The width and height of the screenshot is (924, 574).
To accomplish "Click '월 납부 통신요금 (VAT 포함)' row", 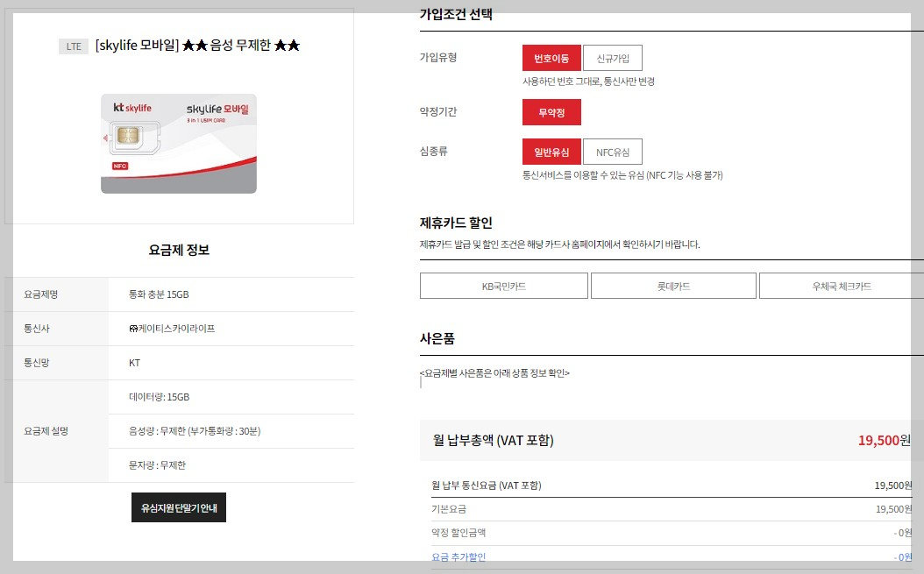I will pyautogui.click(x=672, y=485).
